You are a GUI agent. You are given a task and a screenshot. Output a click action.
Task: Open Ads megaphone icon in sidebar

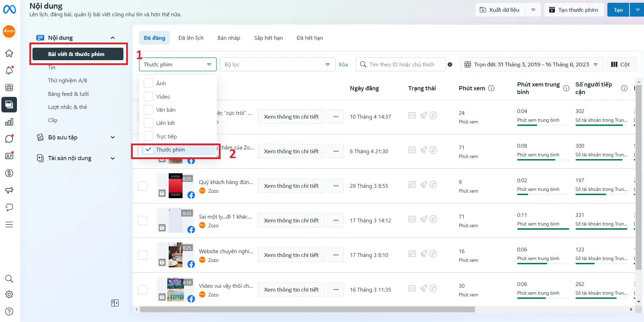[x=9, y=190]
